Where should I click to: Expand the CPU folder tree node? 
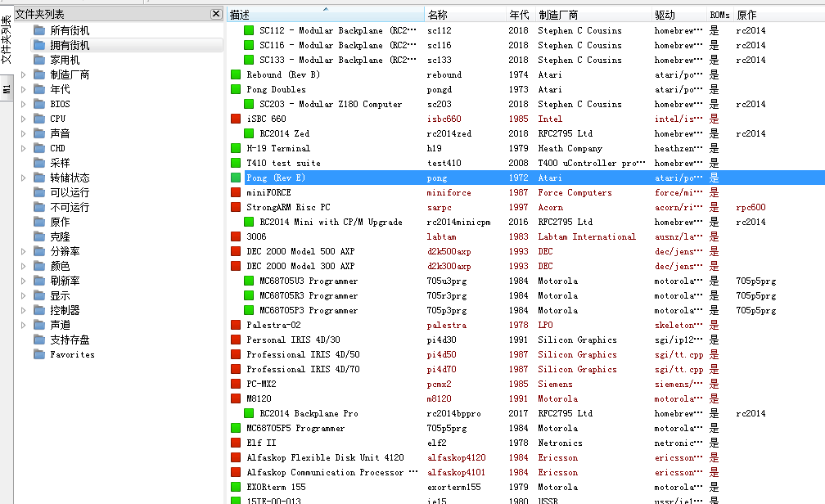pos(23,119)
